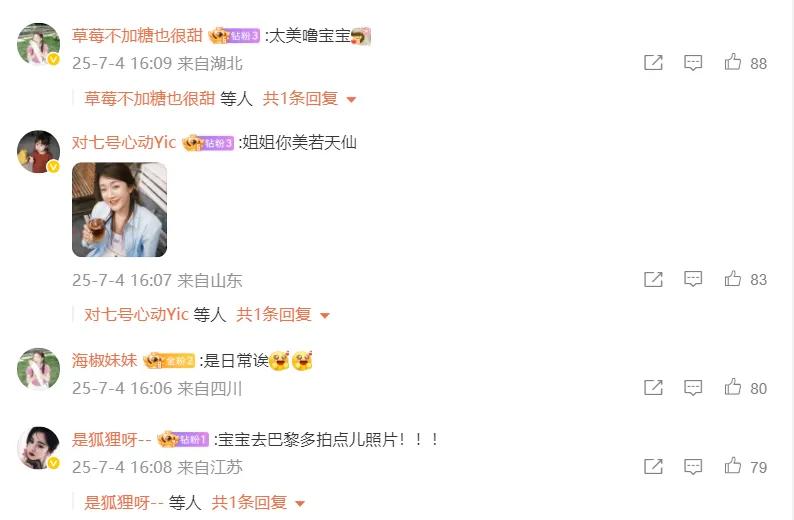The image size is (794, 520).
Task: Expand 共1条回复 under 对七号心动Yic comment
Action: [x=283, y=315]
